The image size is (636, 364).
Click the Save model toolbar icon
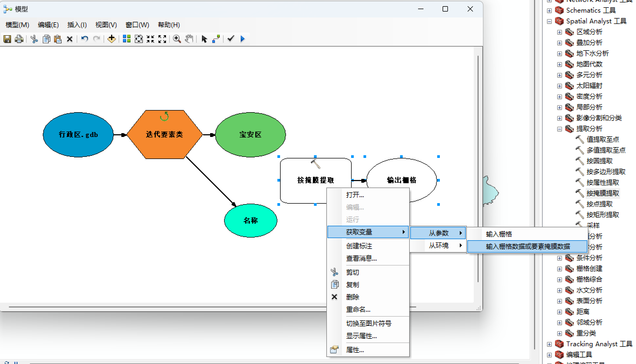(x=7, y=39)
